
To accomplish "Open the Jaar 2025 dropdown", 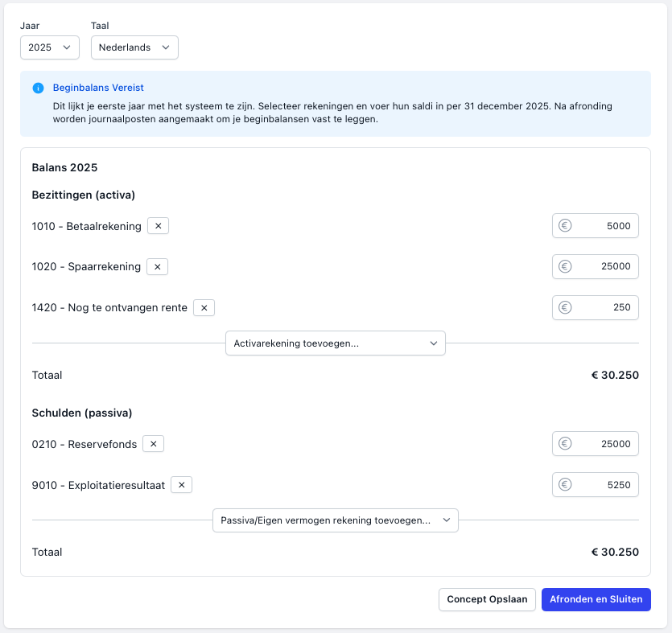I will click(x=50, y=47).
